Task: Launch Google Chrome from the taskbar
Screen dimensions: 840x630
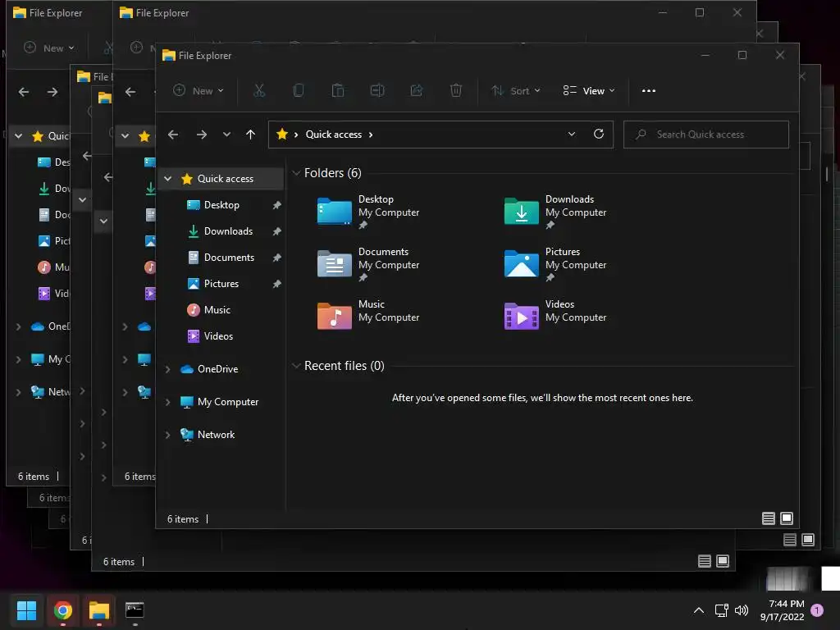Action: (x=62, y=610)
